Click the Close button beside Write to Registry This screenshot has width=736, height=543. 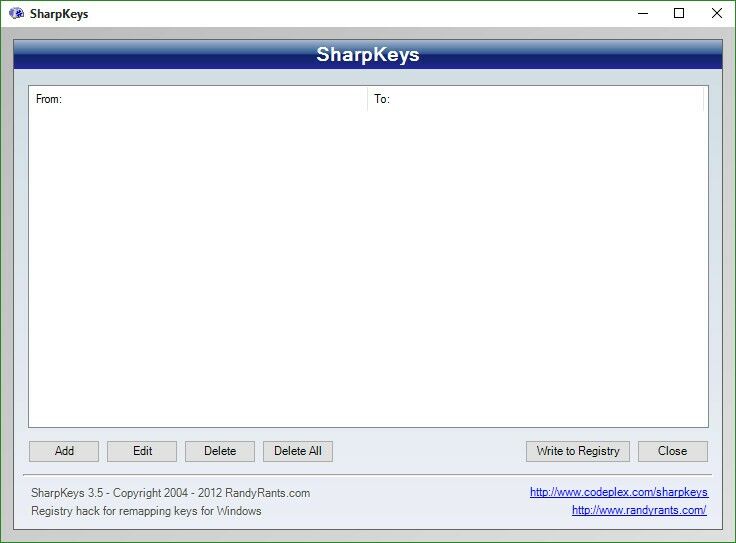673,451
